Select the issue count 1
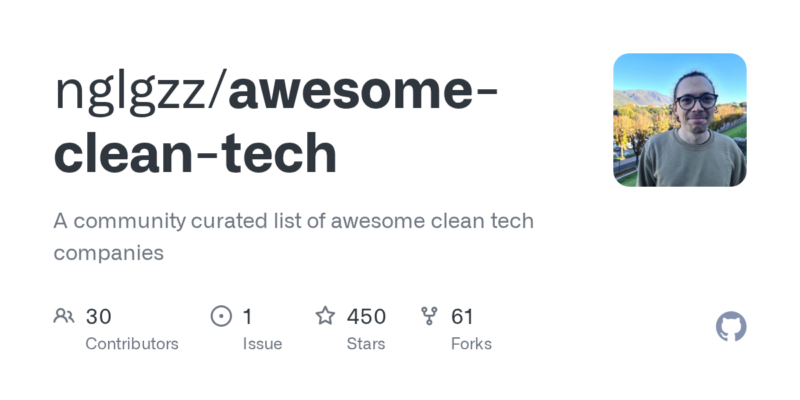The image size is (800, 400). [x=247, y=317]
